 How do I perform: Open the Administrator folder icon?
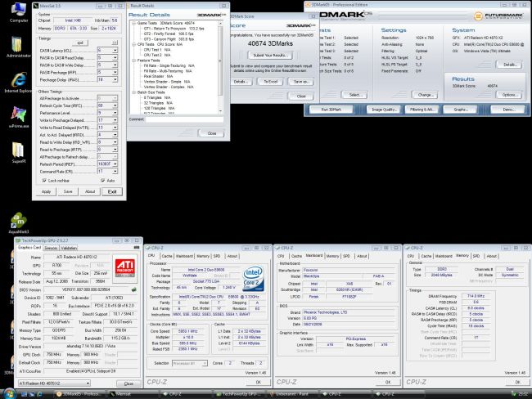pos(17,44)
